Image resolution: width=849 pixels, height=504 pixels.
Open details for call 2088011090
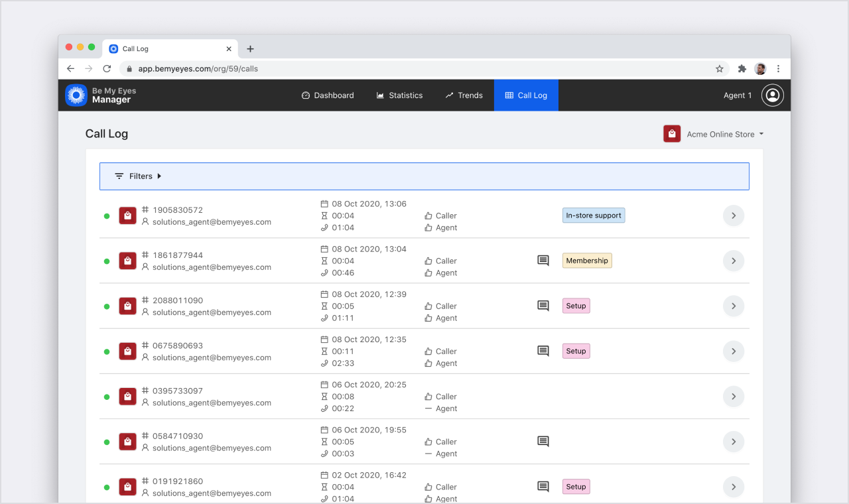pyautogui.click(x=734, y=306)
